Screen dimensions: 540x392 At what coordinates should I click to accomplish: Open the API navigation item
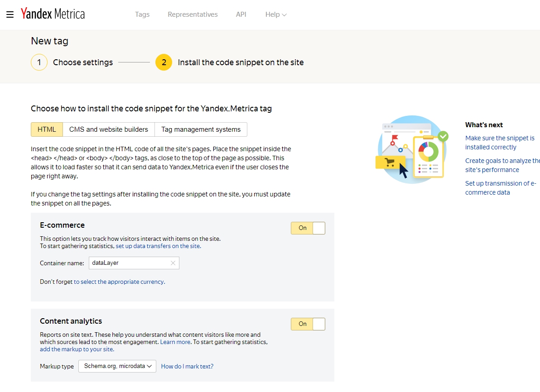(241, 14)
